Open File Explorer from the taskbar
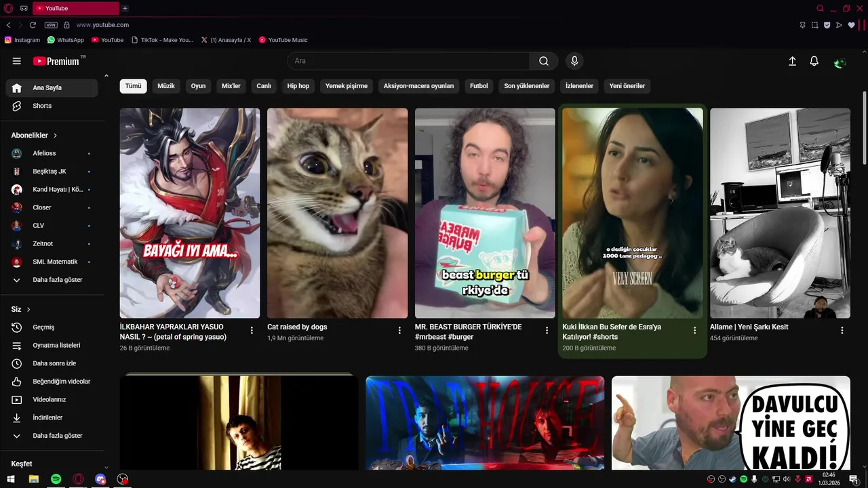The width and height of the screenshot is (868, 488). [34, 479]
